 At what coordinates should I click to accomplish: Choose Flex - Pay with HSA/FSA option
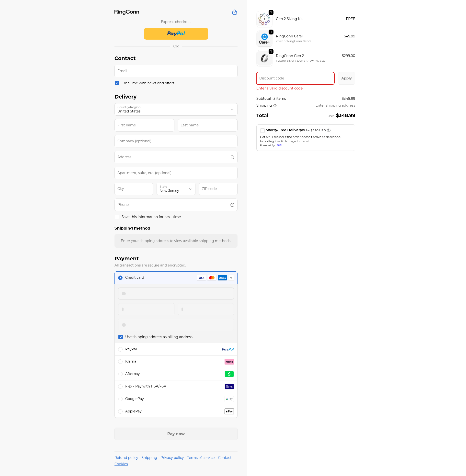(120, 387)
